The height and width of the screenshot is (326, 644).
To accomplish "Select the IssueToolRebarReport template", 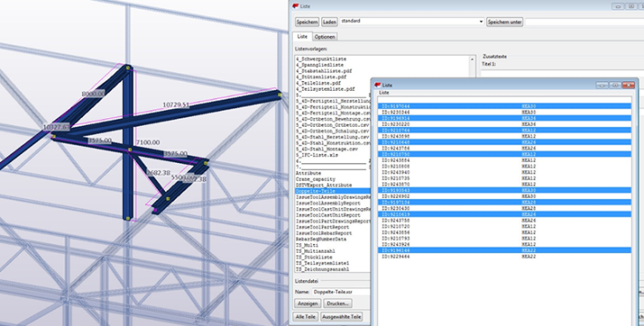I will (324, 233).
